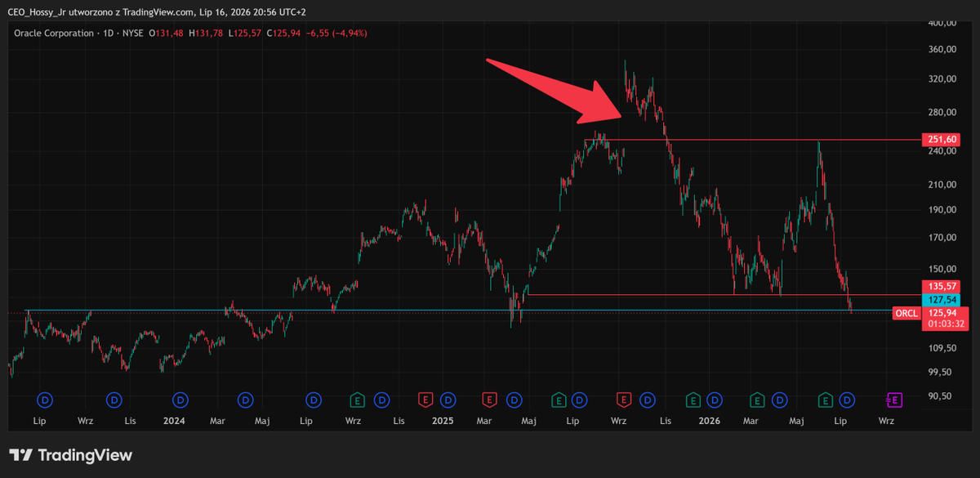Click the 99,50 price axis value

942,372
